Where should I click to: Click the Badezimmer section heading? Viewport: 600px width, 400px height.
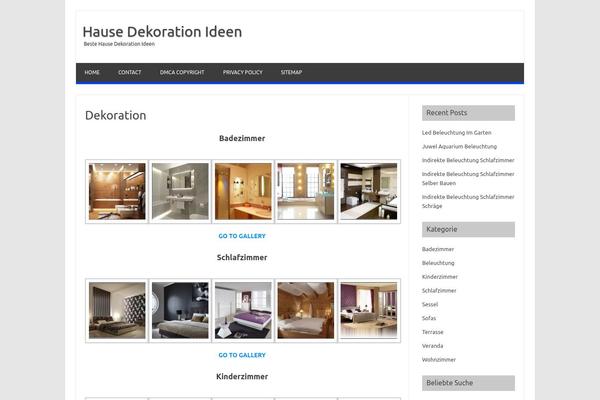(242, 138)
